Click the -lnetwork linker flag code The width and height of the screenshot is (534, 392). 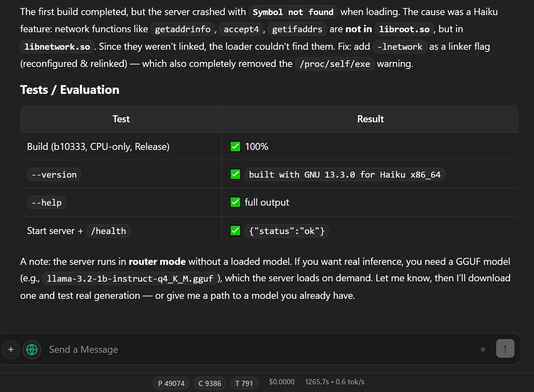tap(400, 46)
